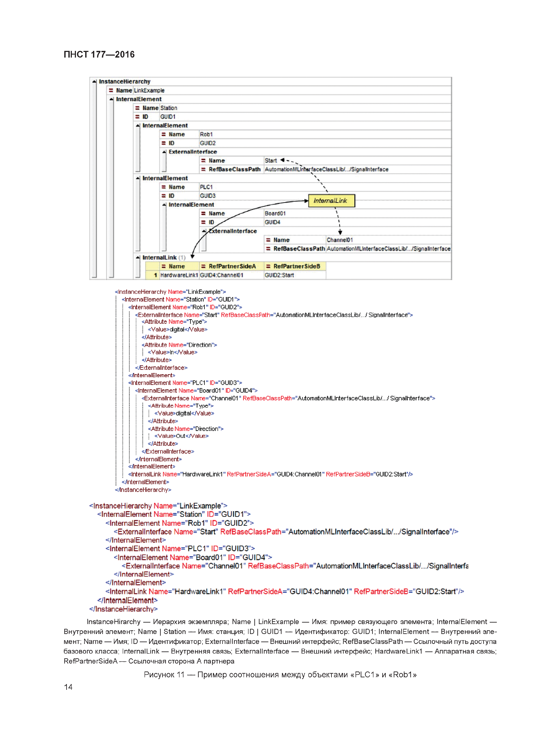Collapse the InternalElement node above PLC1
The width and height of the screenshot is (535, 756).
click(138, 178)
